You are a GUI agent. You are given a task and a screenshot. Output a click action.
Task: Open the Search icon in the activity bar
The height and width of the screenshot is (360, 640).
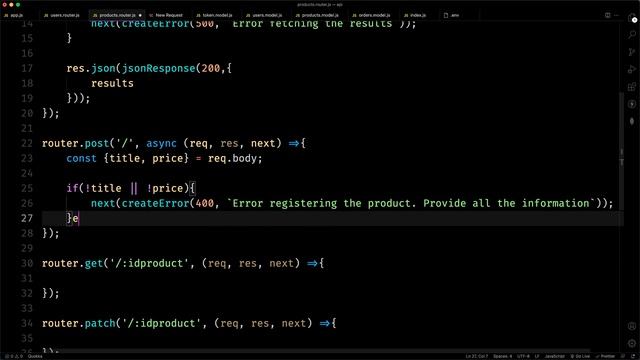pos(632,35)
